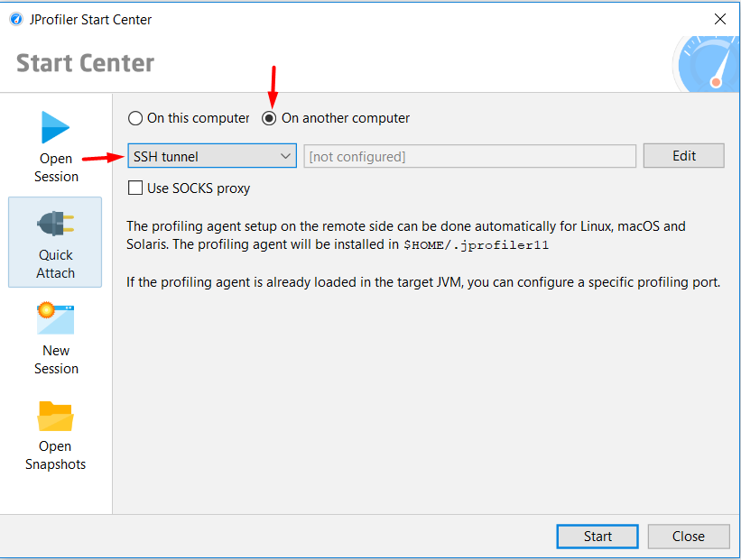Viewport: 741px width, 560px height.
Task: Switch to the 'Open Session' tab label
Action: point(56,168)
